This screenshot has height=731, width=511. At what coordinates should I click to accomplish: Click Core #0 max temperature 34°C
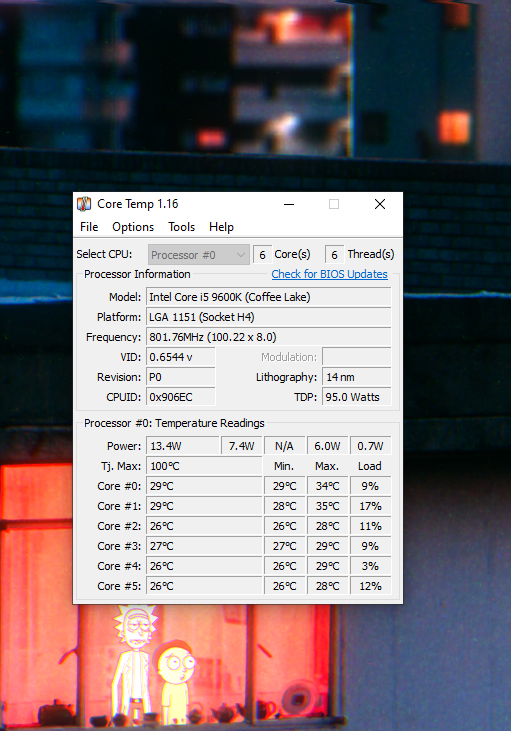click(x=327, y=486)
